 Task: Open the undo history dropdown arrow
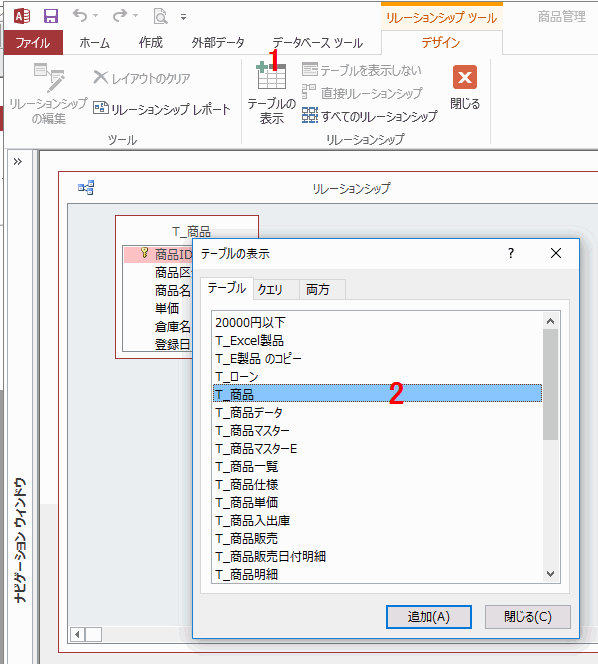95,16
